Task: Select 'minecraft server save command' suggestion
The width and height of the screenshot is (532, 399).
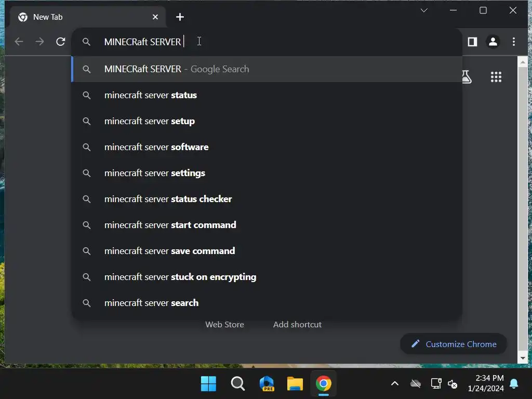Action: tap(267, 251)
